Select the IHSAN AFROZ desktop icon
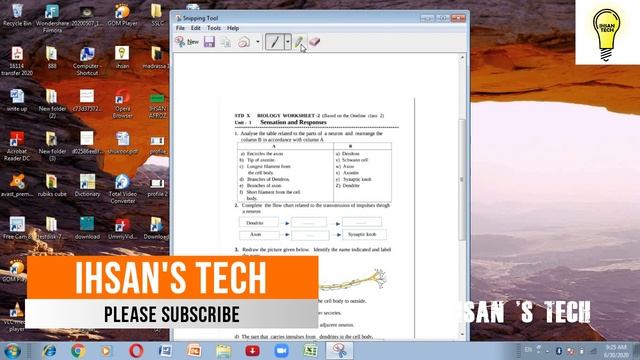 pos(158,104)
